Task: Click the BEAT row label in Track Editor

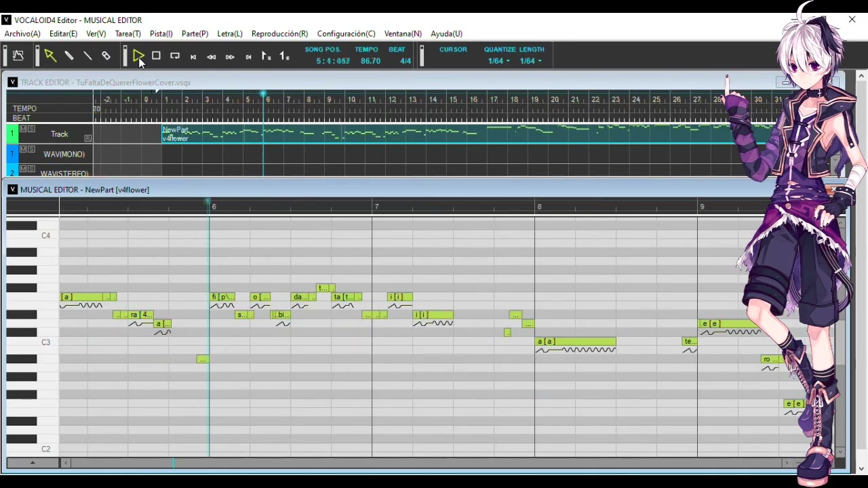Action: pos(22,118)
